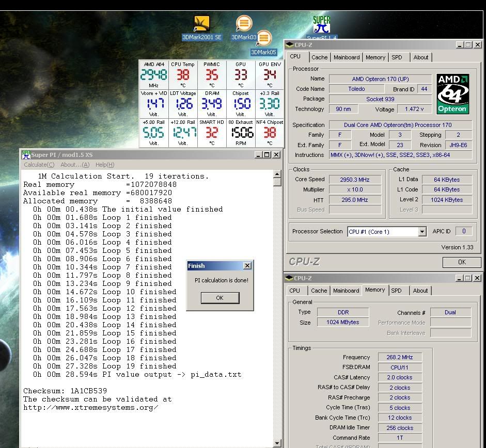Close the Finish dialog with X button
The image size is (486, 448).
click(247, 266)
